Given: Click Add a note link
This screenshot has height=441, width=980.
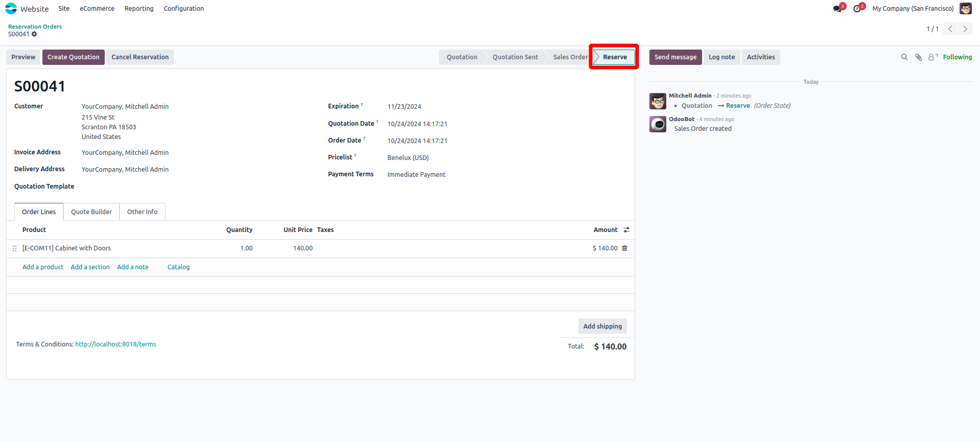Looking at the screenshot, I should click(x=133, y=267).
